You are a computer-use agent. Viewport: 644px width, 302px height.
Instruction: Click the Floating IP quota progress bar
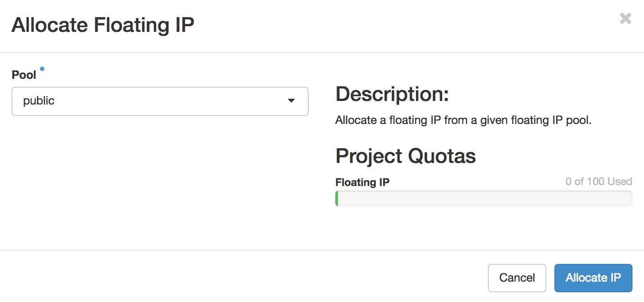coord(483,198)
